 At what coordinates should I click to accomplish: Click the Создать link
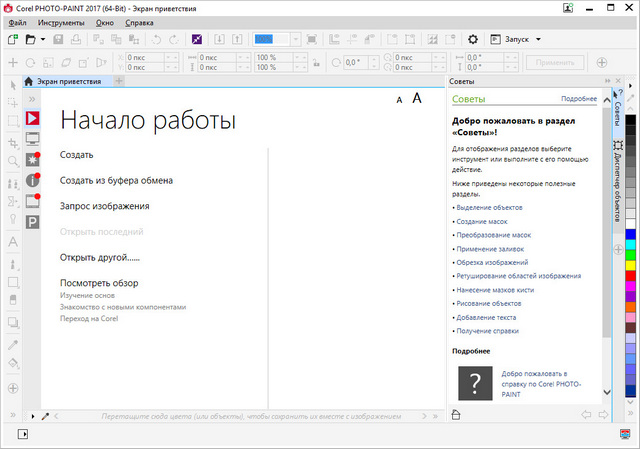(77, 155)
